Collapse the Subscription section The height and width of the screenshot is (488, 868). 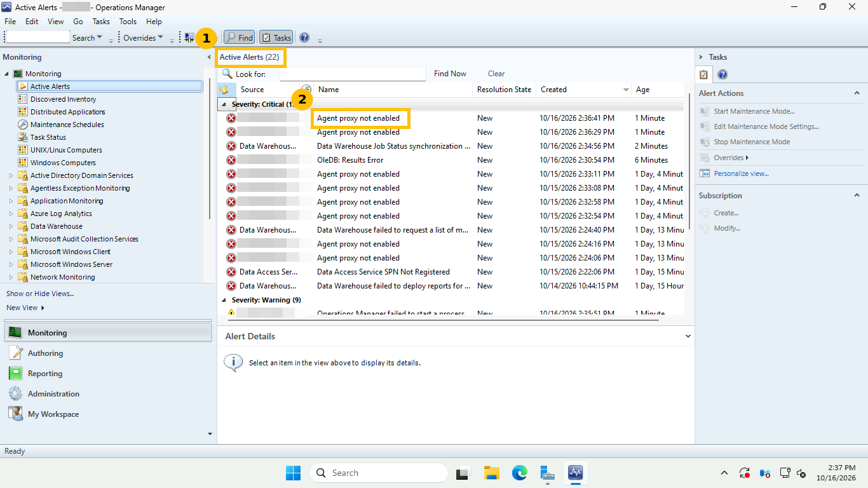pos(857,196)
